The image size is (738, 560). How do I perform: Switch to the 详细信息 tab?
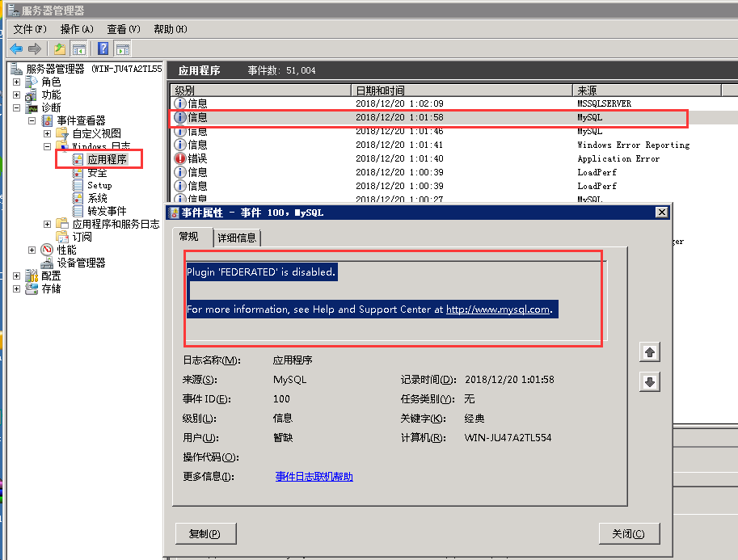coord(237,238)
